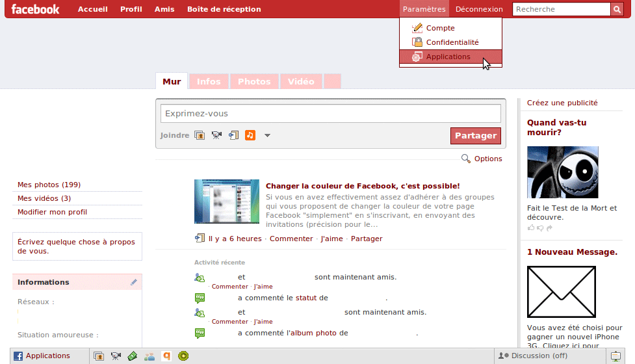635x364 pixels.
Task: Open the Facebook color post thumbnail
Action: pyautogui.click(x=227, y=201)
